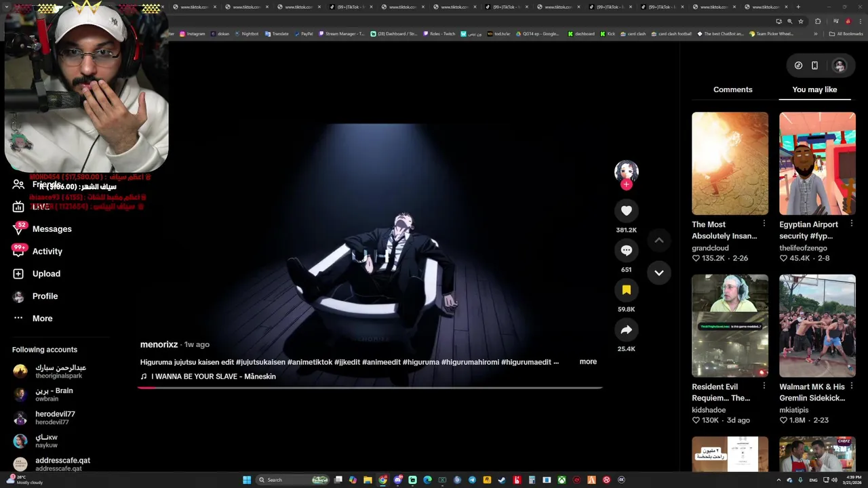The height and width of the screenshot is (488, 868).
Task: Open a new browser tab with plus button
Action: tap(798, 7)
